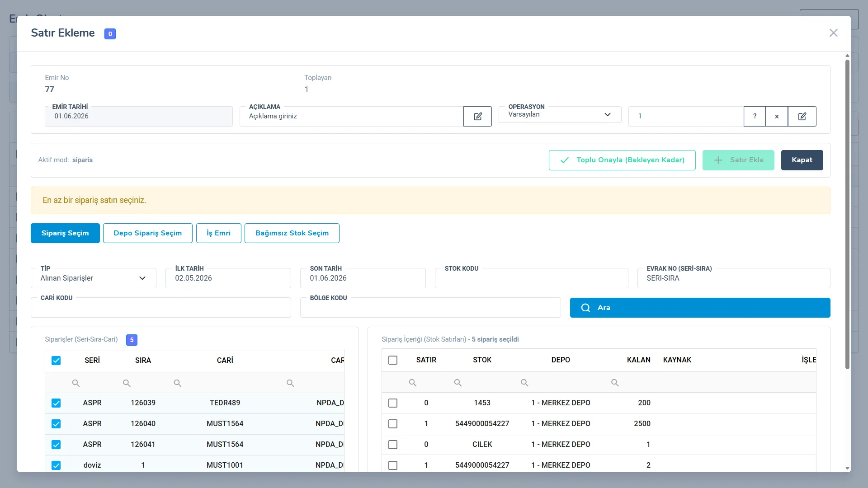Image resolution: width=868 pixels, height=488 pixels.
Task: Click the Evrak No SERI-SIRA field
Action: click(734, 278)
